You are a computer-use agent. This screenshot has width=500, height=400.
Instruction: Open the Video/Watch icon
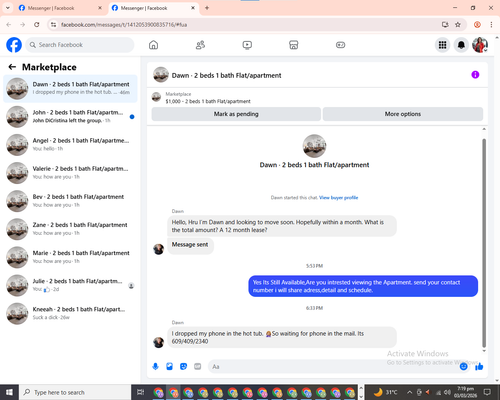[247, 45]
